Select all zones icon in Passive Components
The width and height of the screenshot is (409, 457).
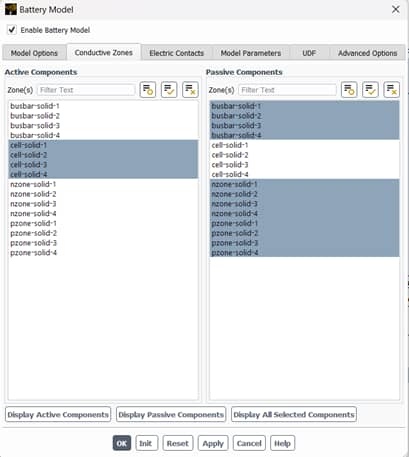(x=370, y=90)
